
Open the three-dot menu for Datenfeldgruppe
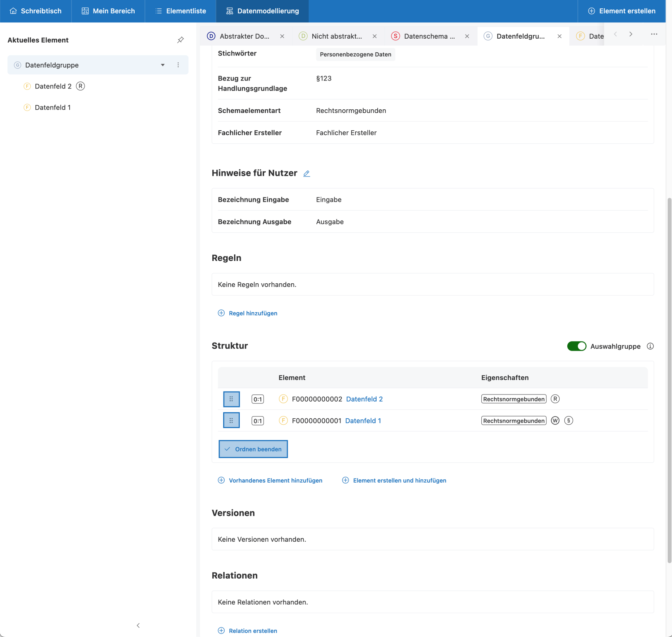coord(178,65)
